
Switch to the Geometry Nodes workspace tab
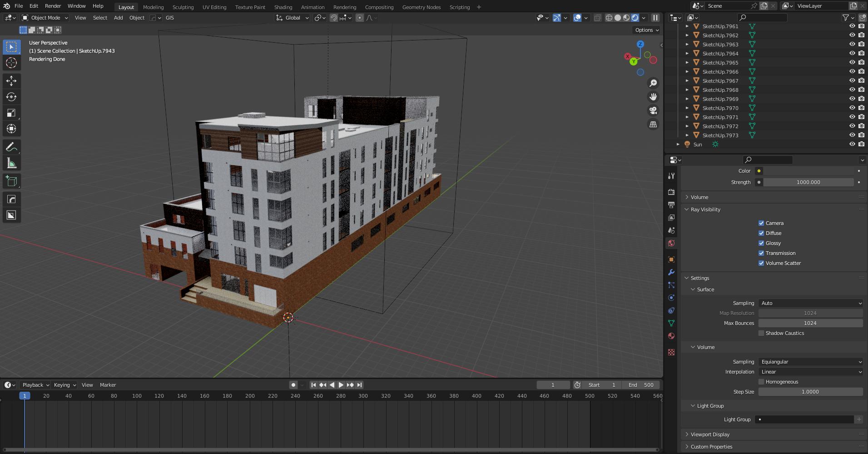click(421, 7)
